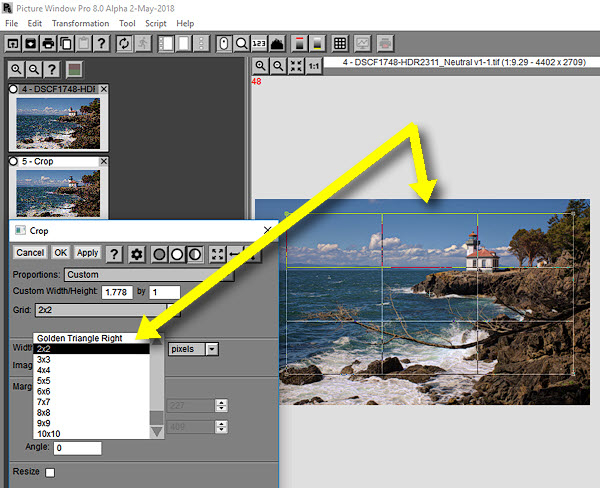600x488 pixels.
Task: Click the refresh arrows icon in toolbar
Action: 124,43
